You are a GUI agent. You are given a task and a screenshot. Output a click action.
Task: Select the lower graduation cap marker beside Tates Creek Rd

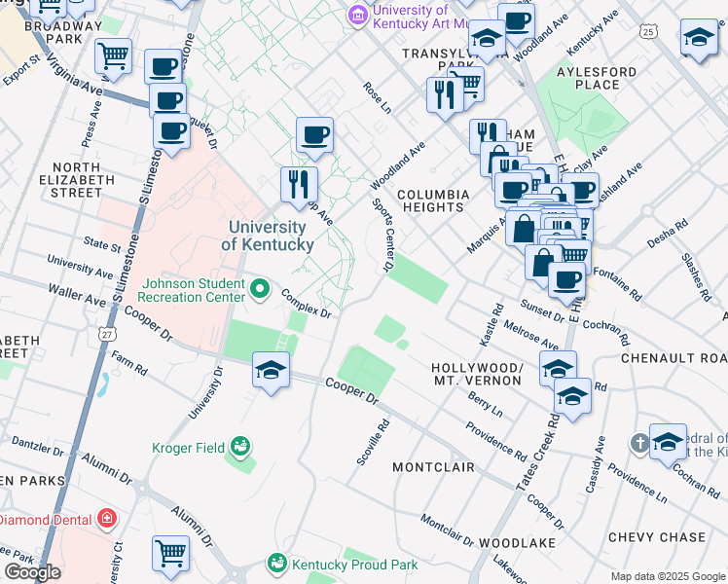click(x=572, y=397)
